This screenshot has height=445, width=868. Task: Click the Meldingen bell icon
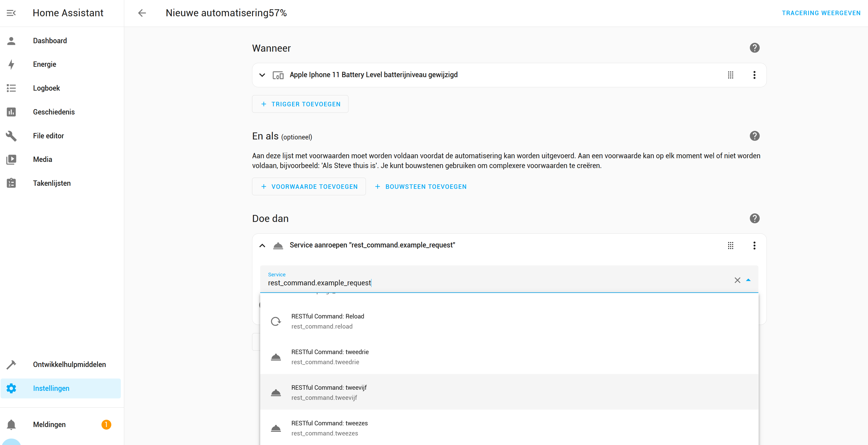tap(11, 425)
